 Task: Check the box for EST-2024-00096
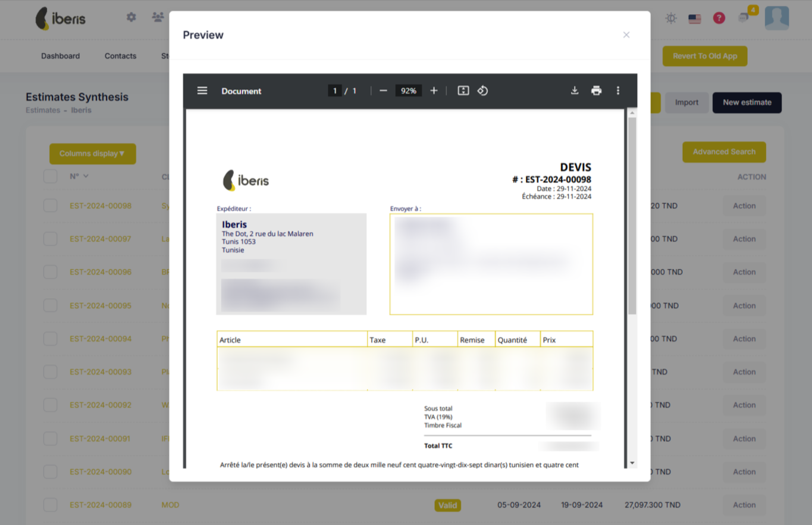click(51, 272)
